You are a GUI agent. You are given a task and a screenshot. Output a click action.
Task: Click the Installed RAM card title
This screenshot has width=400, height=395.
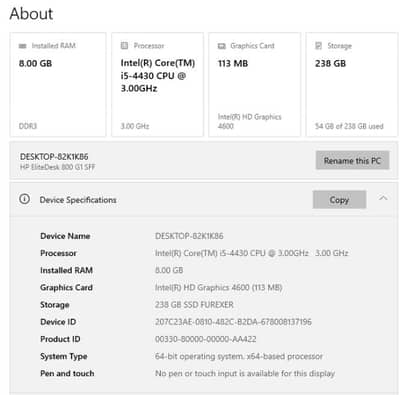pyautogui.click(x=54, y=46)
